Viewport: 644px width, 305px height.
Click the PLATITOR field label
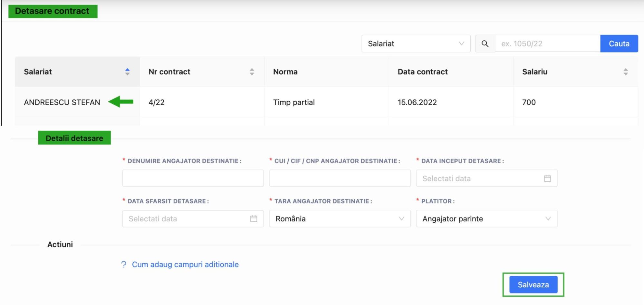[438, 201]
